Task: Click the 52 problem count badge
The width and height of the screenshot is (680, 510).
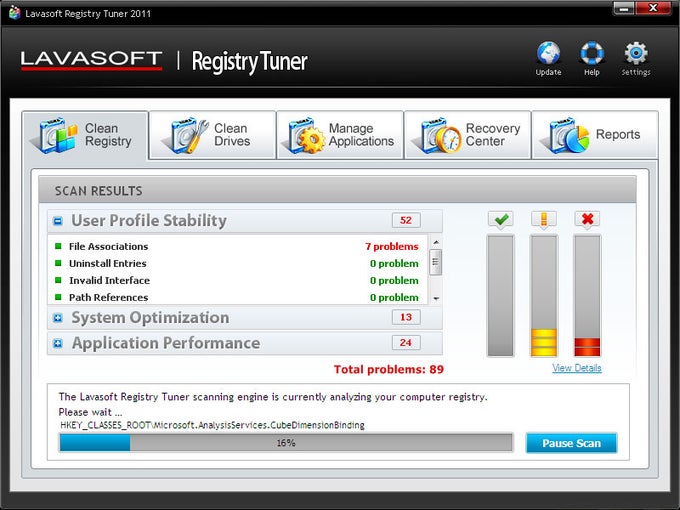Action: click(x=406, y=220)
